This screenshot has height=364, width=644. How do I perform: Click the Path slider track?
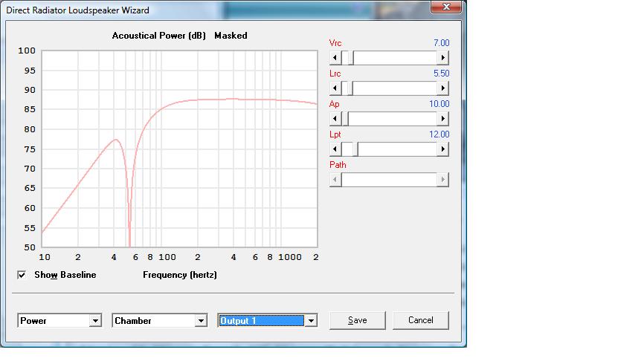click(x=389, y=179)
